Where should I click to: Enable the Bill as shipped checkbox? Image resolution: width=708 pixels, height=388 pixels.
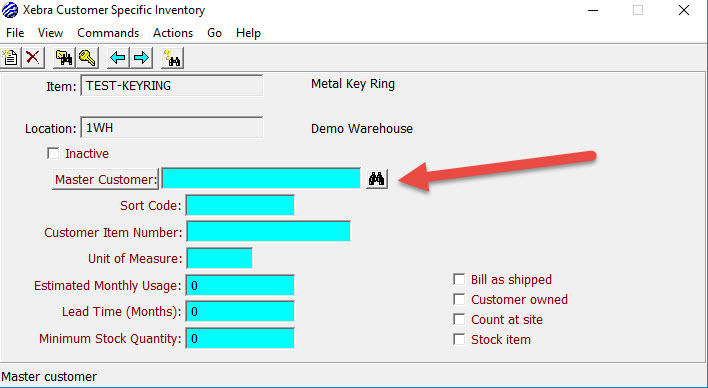(x=459, y=279)
